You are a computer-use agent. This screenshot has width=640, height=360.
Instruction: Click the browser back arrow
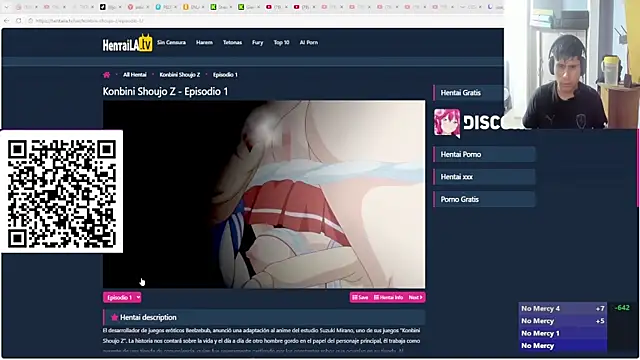pyautogui.click(x=7, y=20)
